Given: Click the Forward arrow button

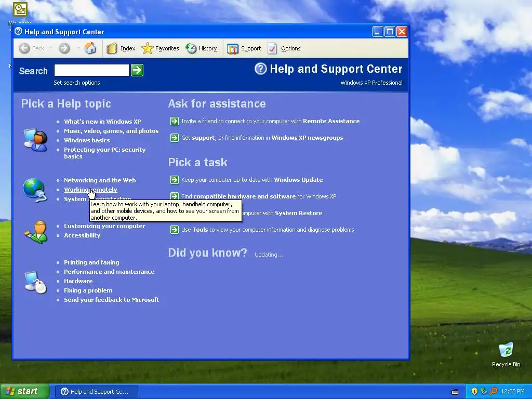Looking at the screenshot, I should pyautogui.click(x=64, y=48).
